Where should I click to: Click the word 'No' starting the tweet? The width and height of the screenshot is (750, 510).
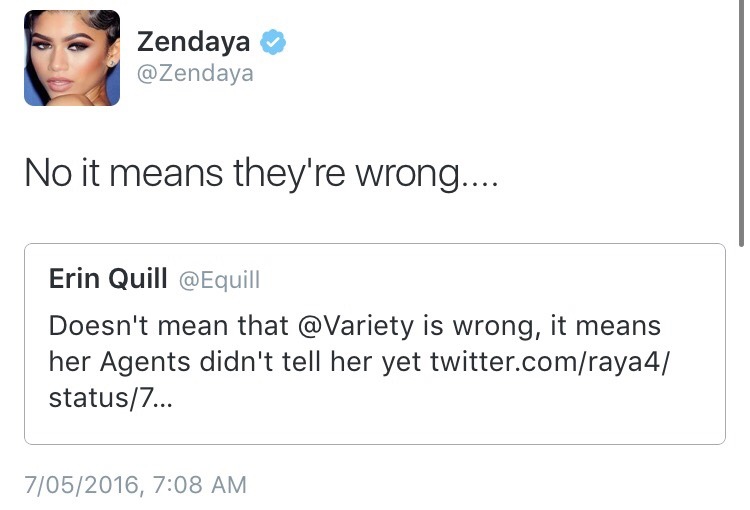point(46,175)
